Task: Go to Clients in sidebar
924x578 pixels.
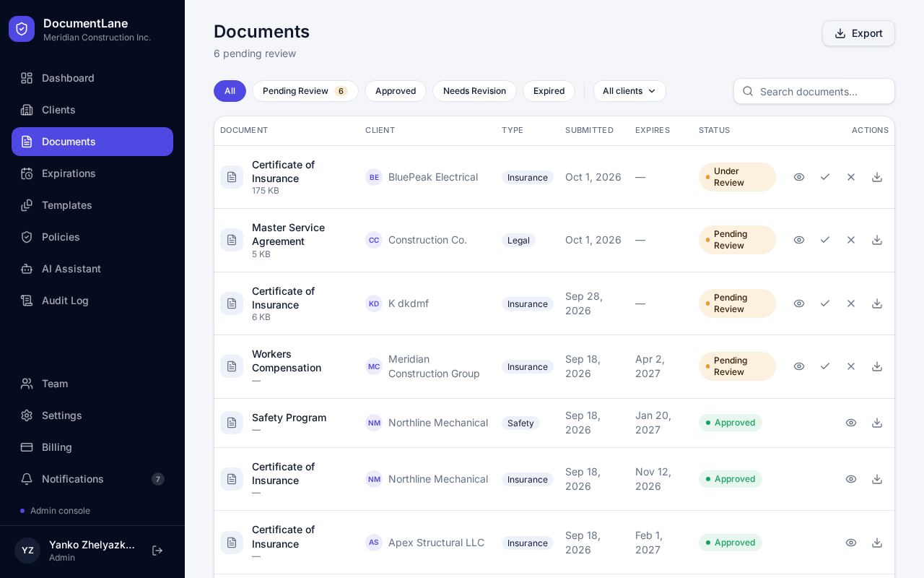Action: click(x=92, y=110)
